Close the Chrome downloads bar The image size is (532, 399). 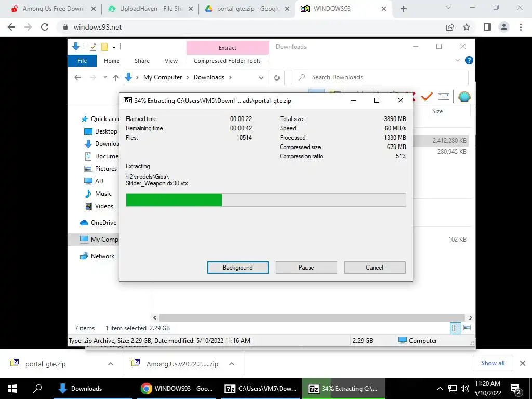[523, 363]
